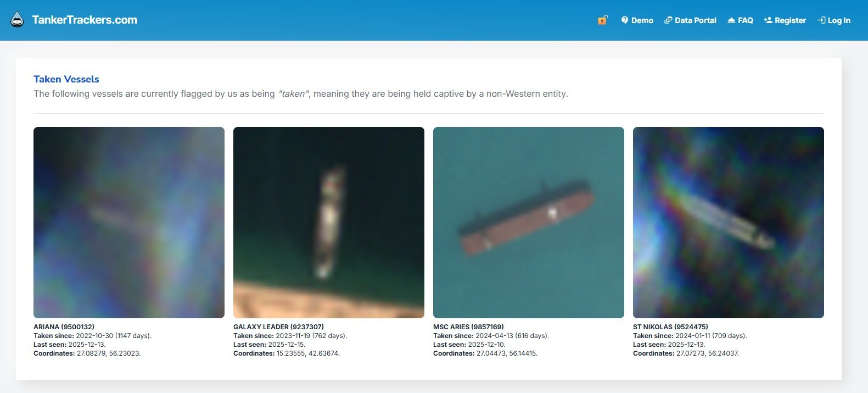Click MSC ARIES last seen date 2025-12-10
Image resolution: width=868 pixels, height=393 pixels.
pos(486,345)
